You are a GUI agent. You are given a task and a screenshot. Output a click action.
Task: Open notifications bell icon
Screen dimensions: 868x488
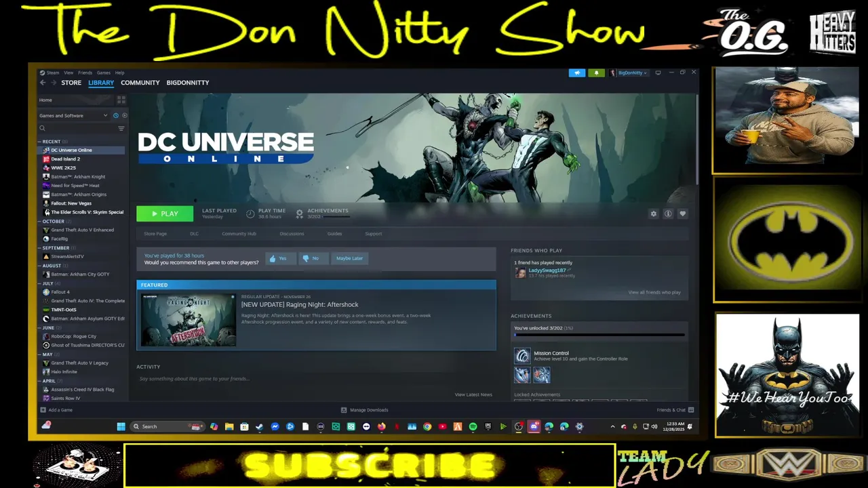pos(597,73)
